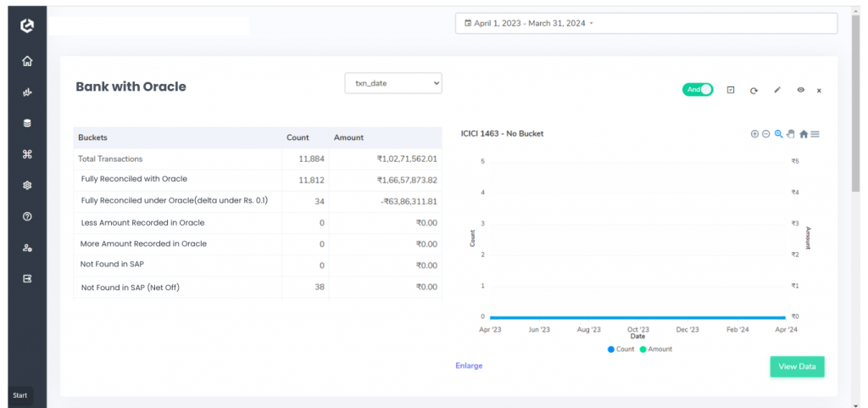Viewport: 868px width, 408px height.
Task: Open the help question-mark icon
Action: pos(26,216)
